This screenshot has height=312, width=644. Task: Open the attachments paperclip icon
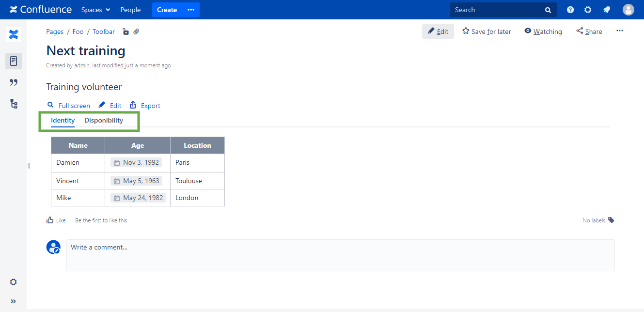(137, 32)
